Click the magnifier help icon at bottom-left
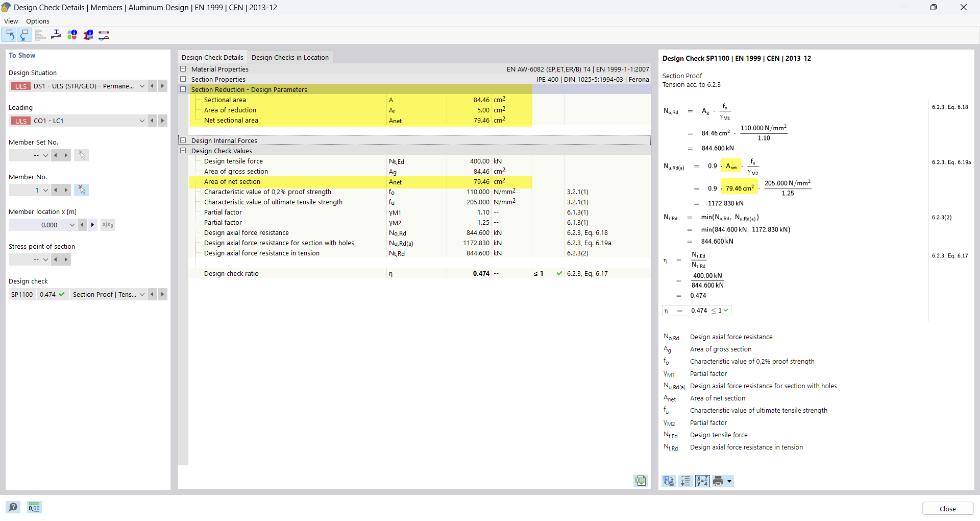Screen dimensions: 980x521 coord(13,507)
